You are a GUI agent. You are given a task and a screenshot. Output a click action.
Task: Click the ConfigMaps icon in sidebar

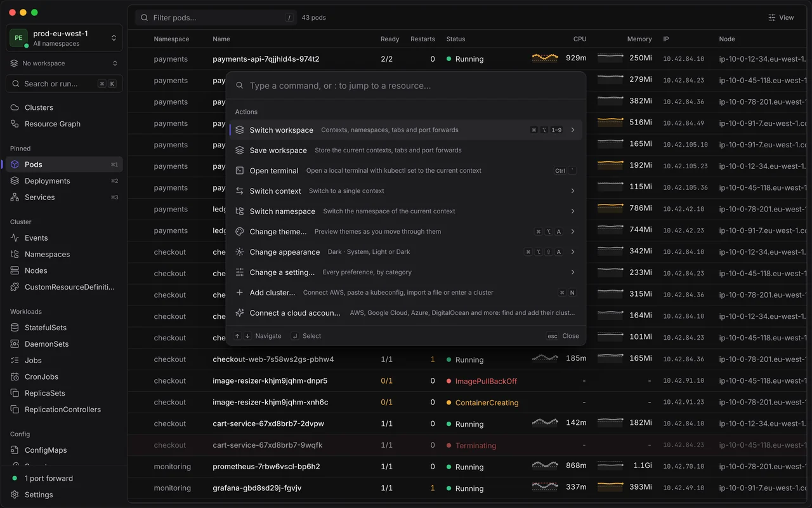(15, 450)
